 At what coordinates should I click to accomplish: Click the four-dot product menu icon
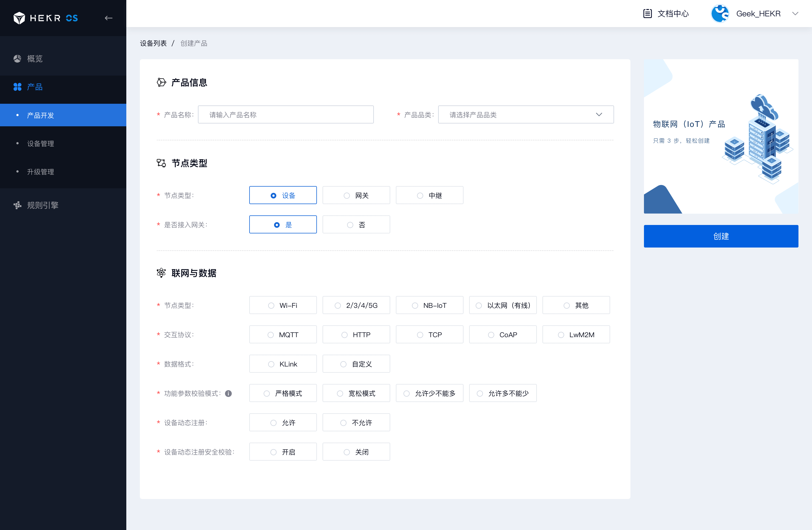pos(17,87)
